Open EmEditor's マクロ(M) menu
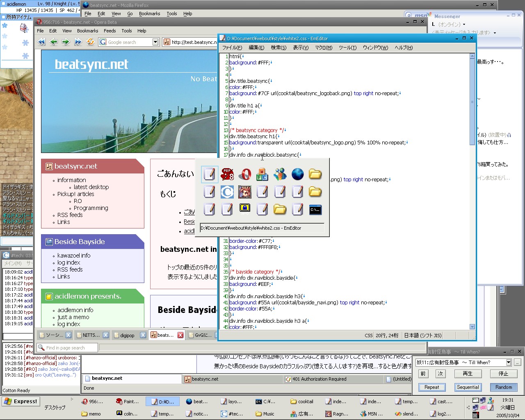The width and height of the screenshot is (525, 420). [x=323, y=48]
